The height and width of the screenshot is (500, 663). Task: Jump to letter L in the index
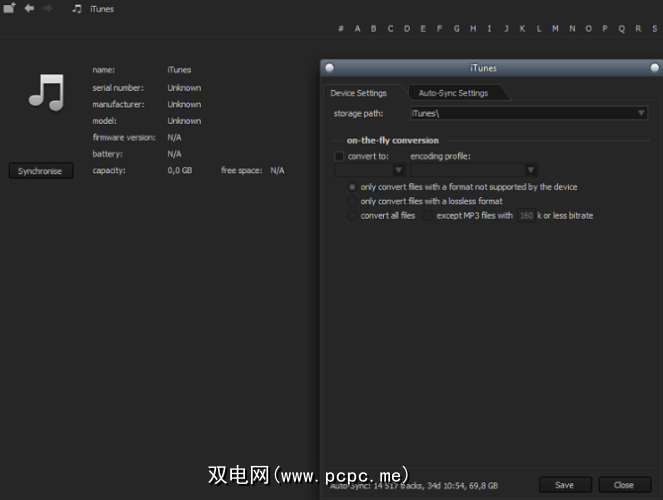[539, 29]
